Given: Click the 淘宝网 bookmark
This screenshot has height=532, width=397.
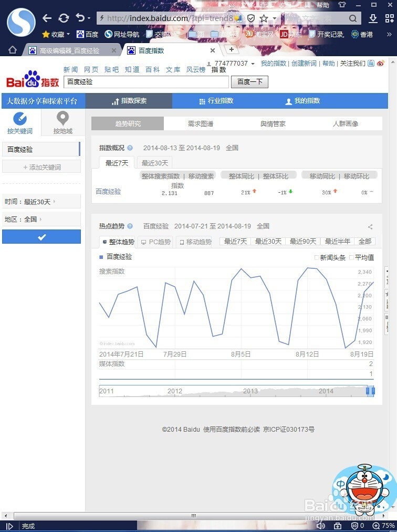Looking at the screenshot, I should pyautogui.click(x=259, y=34).
